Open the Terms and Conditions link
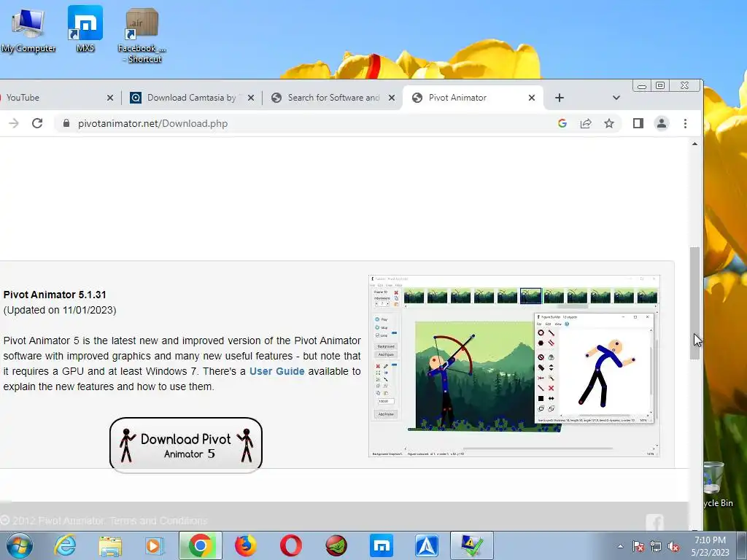 coord(158,521)
